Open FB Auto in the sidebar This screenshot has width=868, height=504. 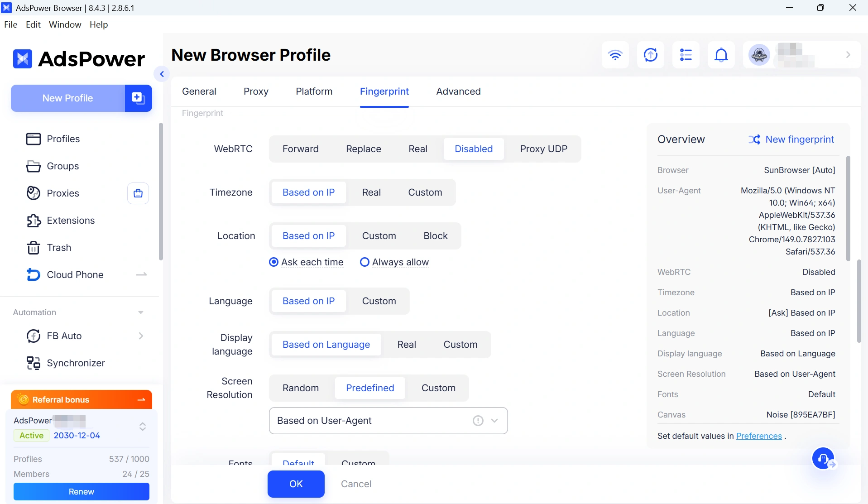tap(64, 336)
